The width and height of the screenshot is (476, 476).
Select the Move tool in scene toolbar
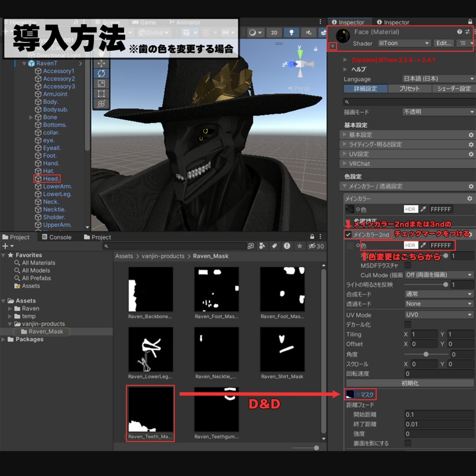tap(101, 63)
